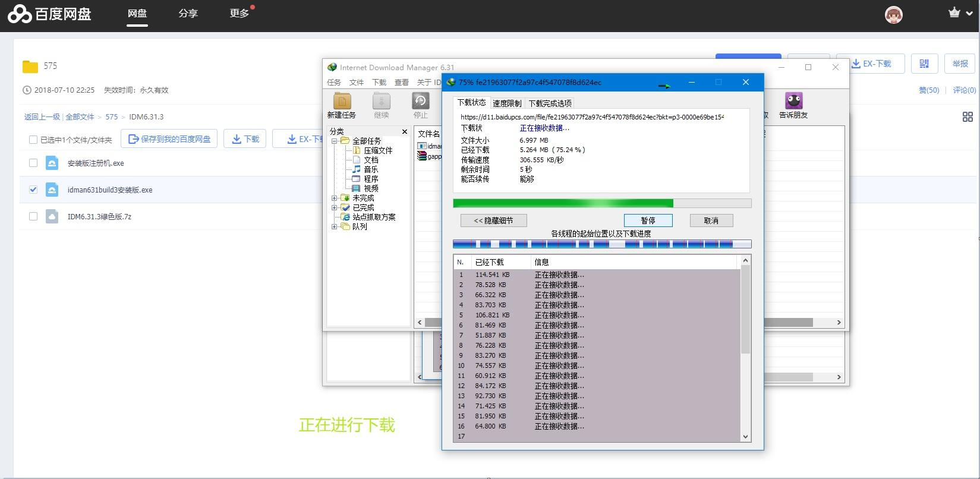
Task: Switch to the 速度限制 tab
Action: (507, 103)
